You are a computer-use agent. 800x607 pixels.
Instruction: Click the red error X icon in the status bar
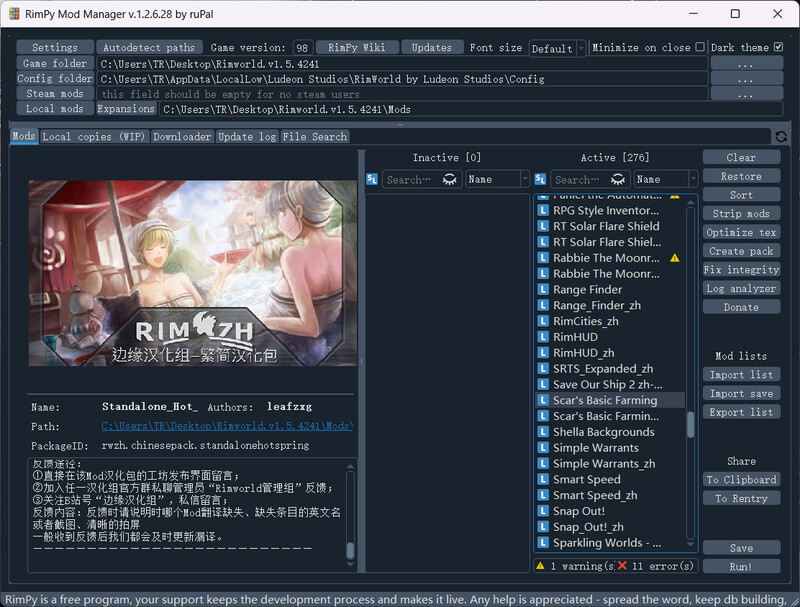(622, 566)
